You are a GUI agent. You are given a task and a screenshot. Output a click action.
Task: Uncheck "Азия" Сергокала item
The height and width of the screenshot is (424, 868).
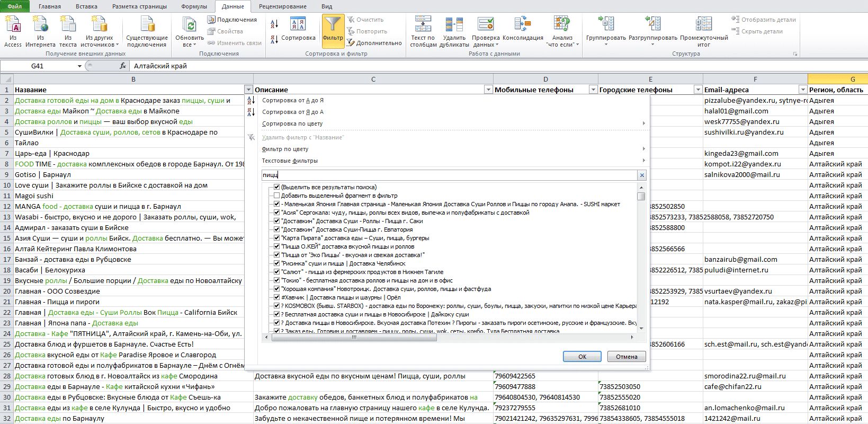click(x=276, y=213)
